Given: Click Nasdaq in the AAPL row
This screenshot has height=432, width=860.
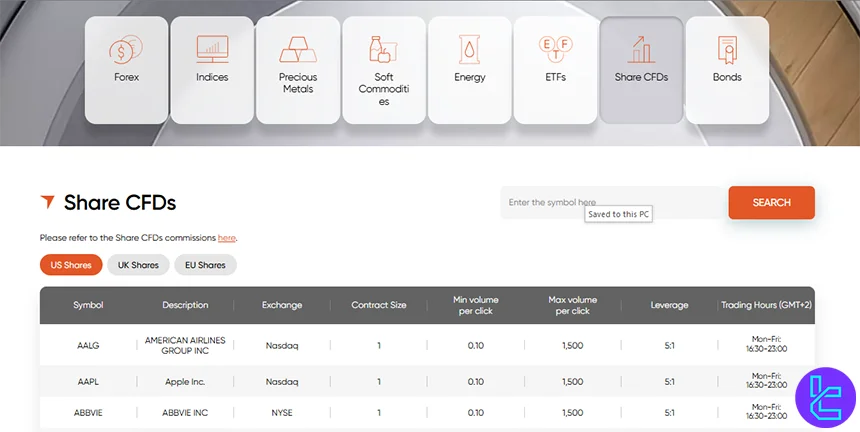Looking at the screenshot, I should pos(282,382).
